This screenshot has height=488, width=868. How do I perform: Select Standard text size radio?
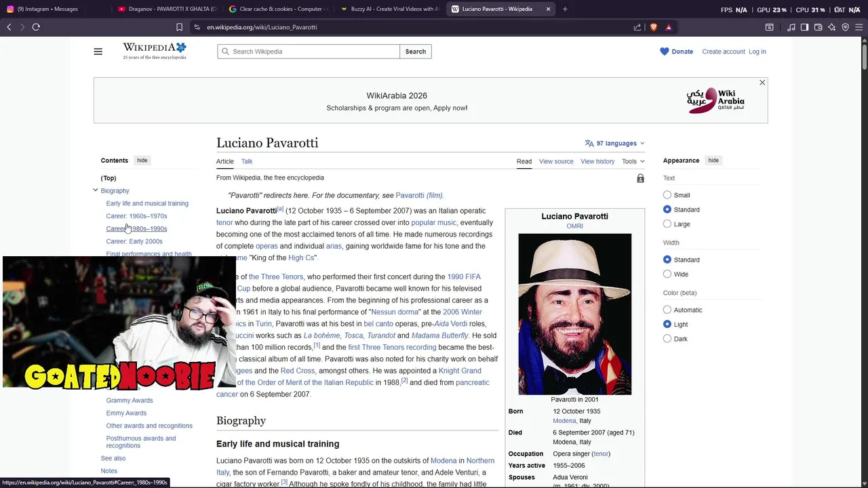pyautogui.click(x=667, y=209)
